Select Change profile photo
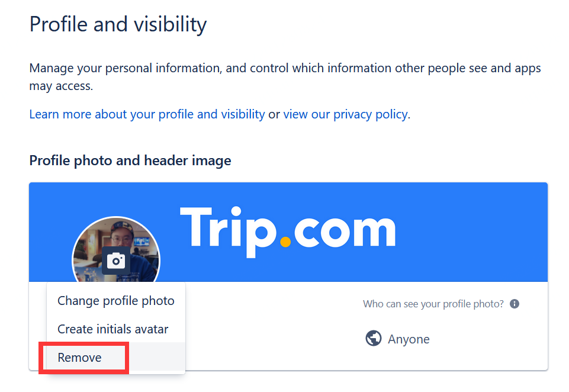The height and width of the screenshot is (392, 569). 115,301
